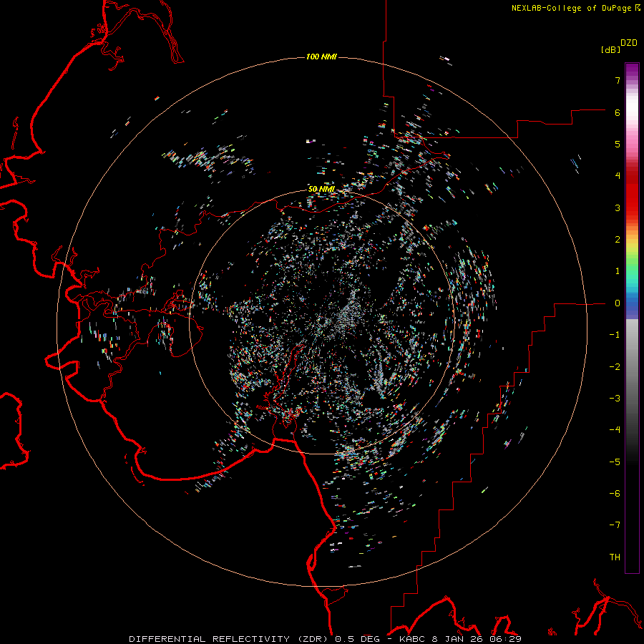Screen dimensions: 644x644
Task: Click the -7 value on the color scale
Action: (x=615, y=525)
